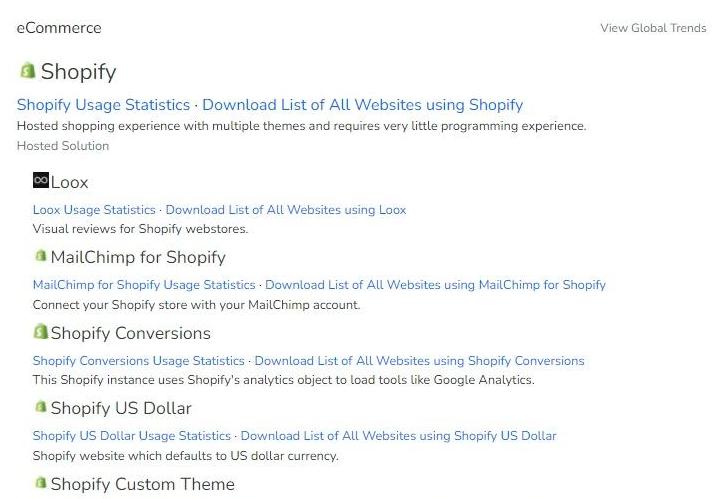
Task: Click the Shopify US Dollar icon
Action: point(41,407)
